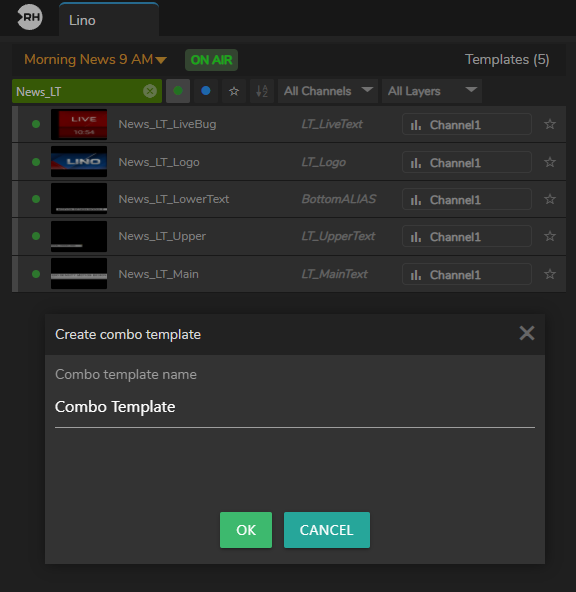
Task: Star the News_LT_Main template
Action: [x=550, y=274]
